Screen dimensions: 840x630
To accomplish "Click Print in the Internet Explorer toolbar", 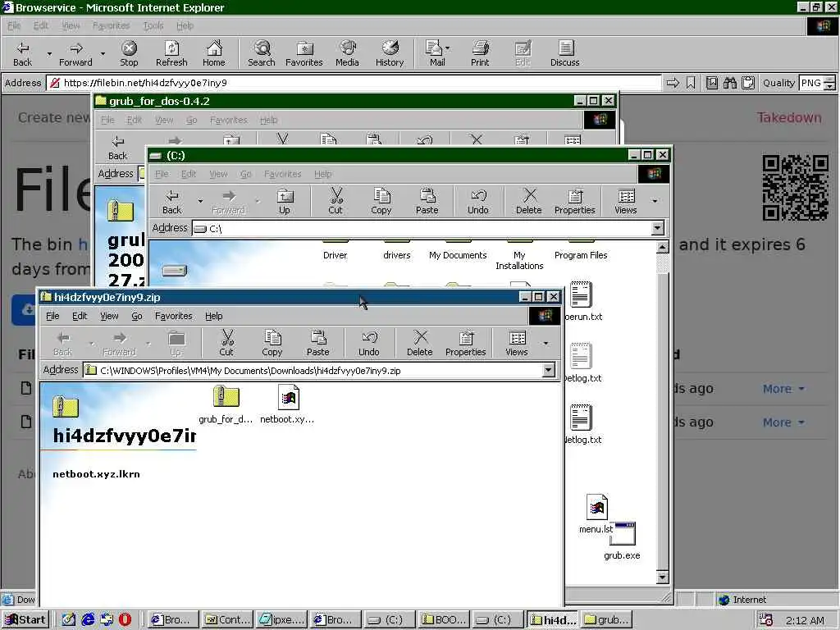I will (480, 53).
